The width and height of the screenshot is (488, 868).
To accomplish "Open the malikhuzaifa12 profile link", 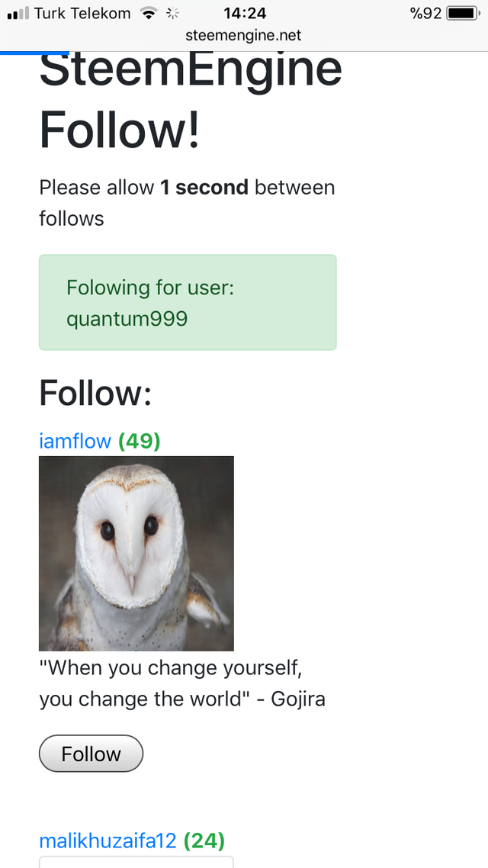I will (x=108, y=841).
